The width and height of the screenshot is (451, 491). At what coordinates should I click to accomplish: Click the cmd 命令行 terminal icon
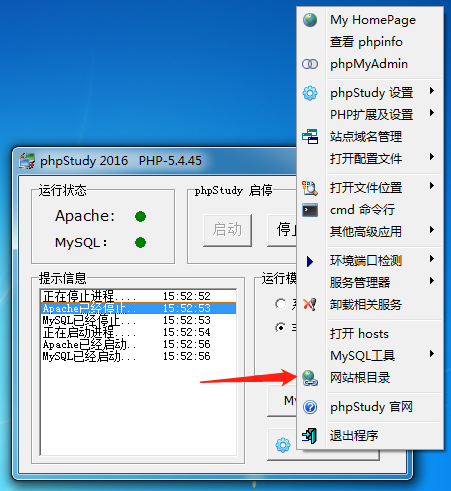tap(310, 210)
